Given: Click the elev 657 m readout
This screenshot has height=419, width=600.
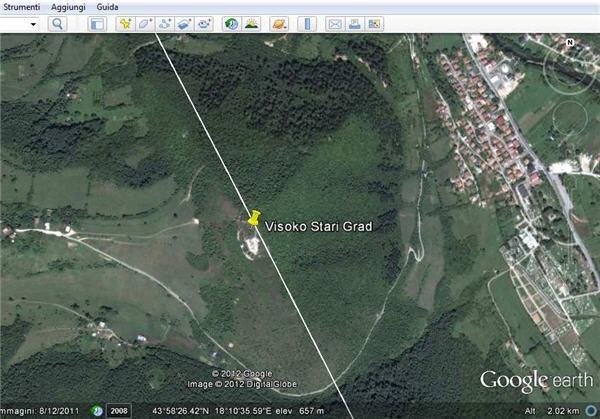Looking at the screenshot, I should [x=300, y=411].
